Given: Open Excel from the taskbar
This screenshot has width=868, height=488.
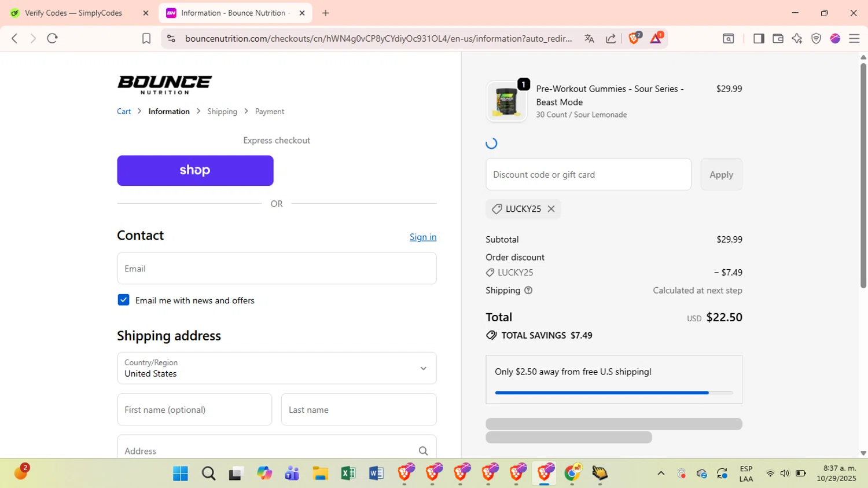Looking at the screenshot, I should pyautogui.click(x=348, y=474).
